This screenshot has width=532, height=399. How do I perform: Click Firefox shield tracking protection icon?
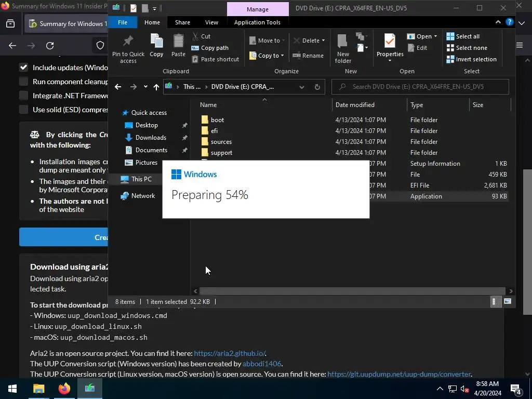pos(100,46)
